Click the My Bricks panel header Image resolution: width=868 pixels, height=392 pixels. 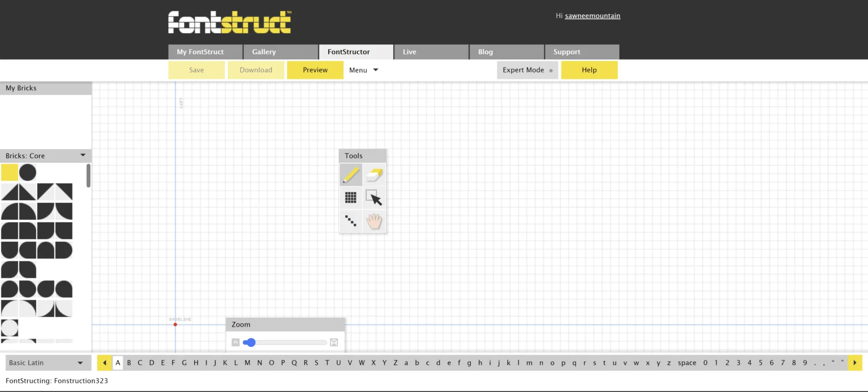(x=46, y=88)
